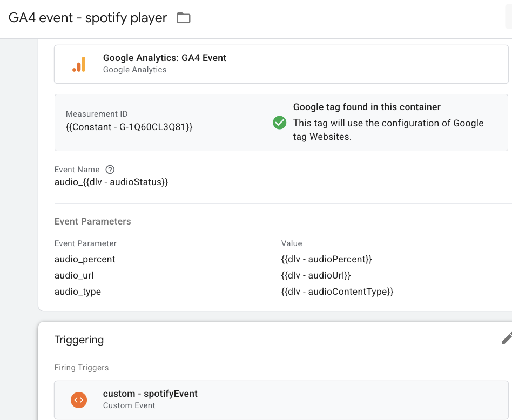The height and width of the screenshot is (420, 512).
Task: Select the audio_url parameter name
Action: (74, 275)
